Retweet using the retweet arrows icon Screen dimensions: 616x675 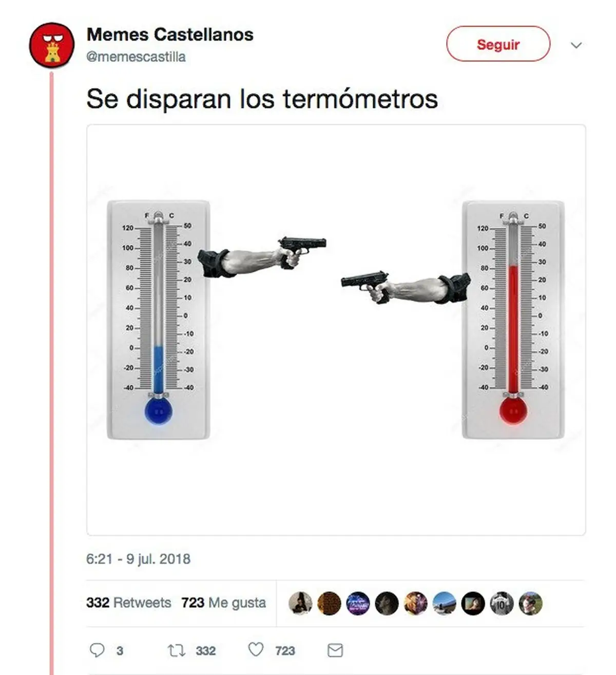click(177, 651)
